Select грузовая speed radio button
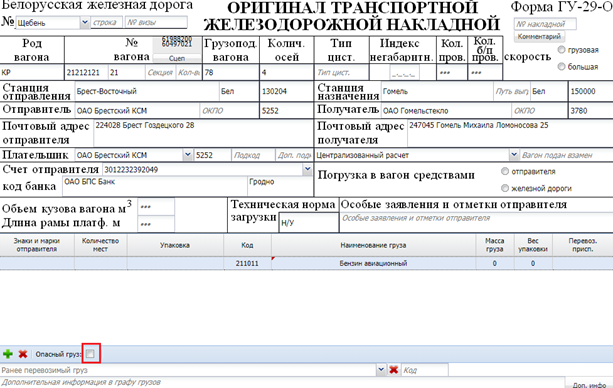 (561, 50)
